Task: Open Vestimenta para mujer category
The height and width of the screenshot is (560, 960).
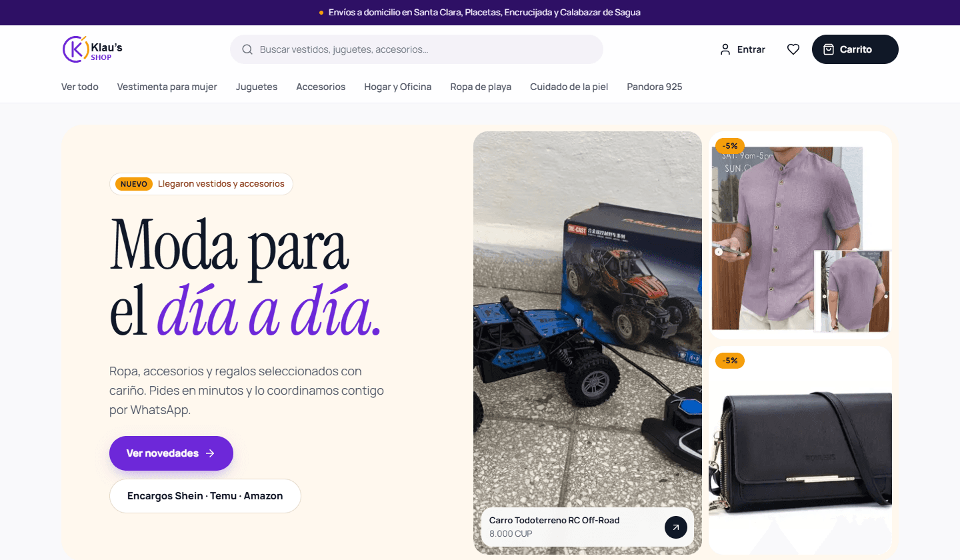Action: (x=167, y=87)
